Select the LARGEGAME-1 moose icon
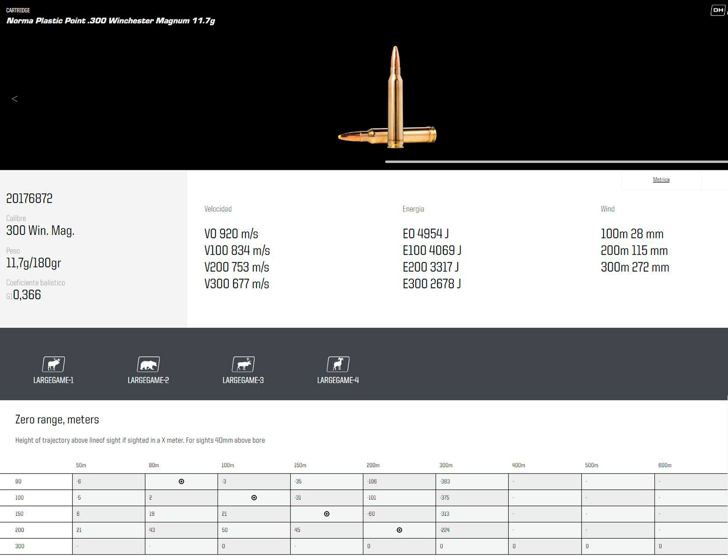Viewport: 728px width, 560px height. [53, 364]
